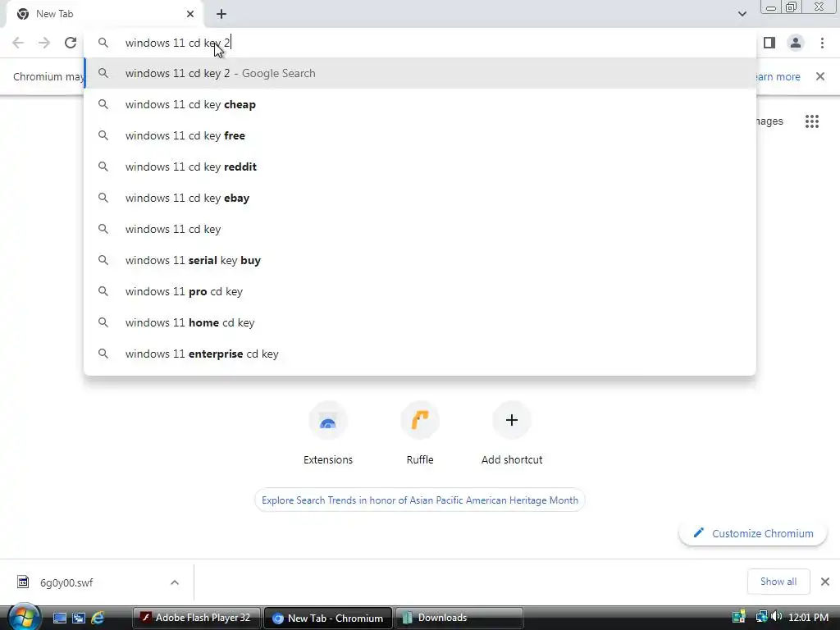Expand options chevron for 6g0y00.swf download
The image size is (840, 630).
pos(175,582)
